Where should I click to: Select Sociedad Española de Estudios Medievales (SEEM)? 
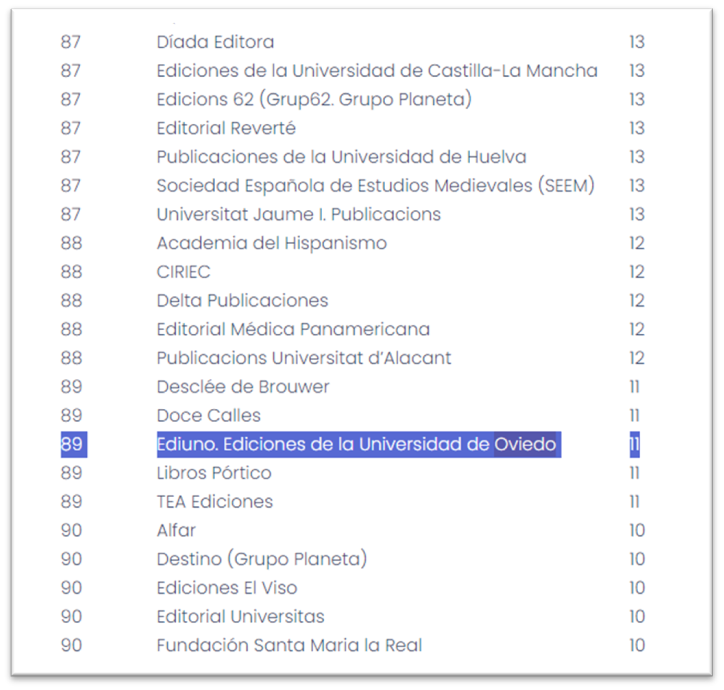[375, 186]
